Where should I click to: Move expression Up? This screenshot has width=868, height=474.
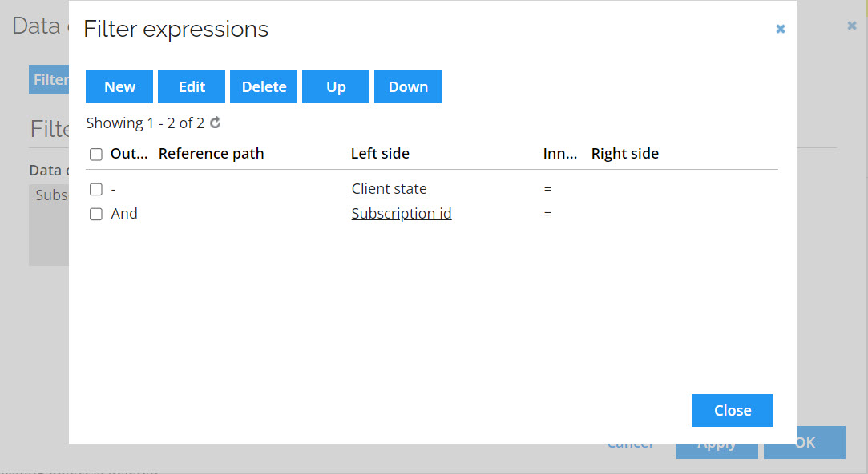point(336,86)
